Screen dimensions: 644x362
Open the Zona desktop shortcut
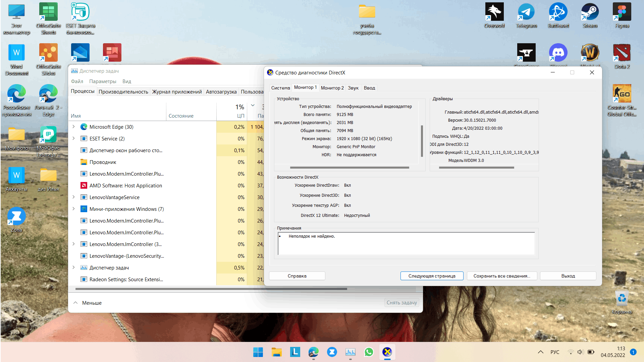[16, 220]
